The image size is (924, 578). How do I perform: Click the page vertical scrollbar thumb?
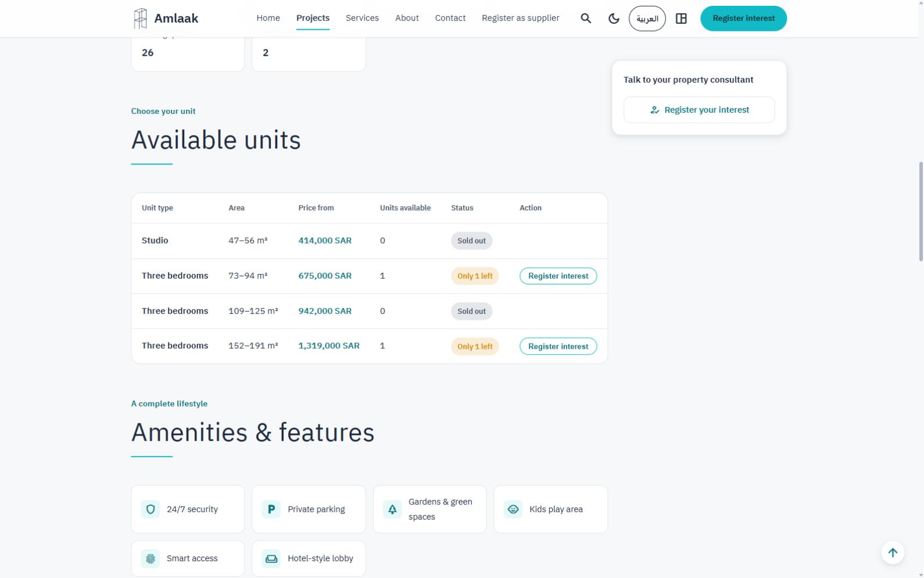921,212
